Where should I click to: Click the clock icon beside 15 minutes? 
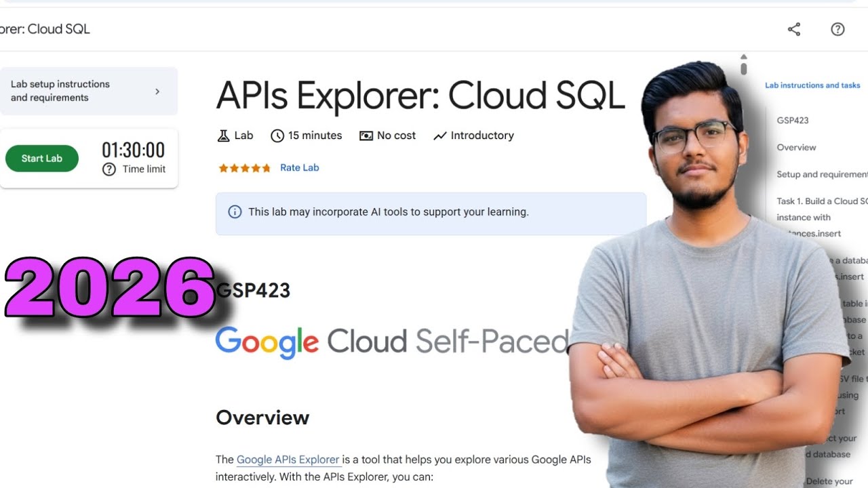tap(277, 136)
